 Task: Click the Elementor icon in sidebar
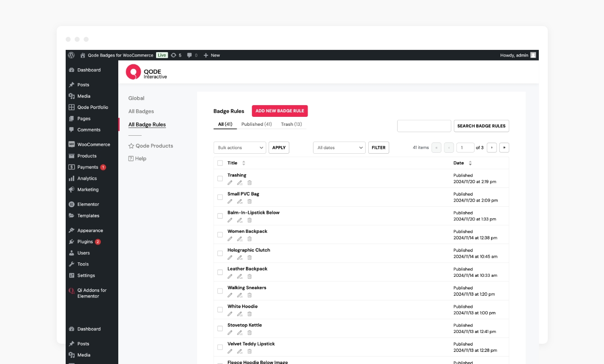(x=72, y=204)
